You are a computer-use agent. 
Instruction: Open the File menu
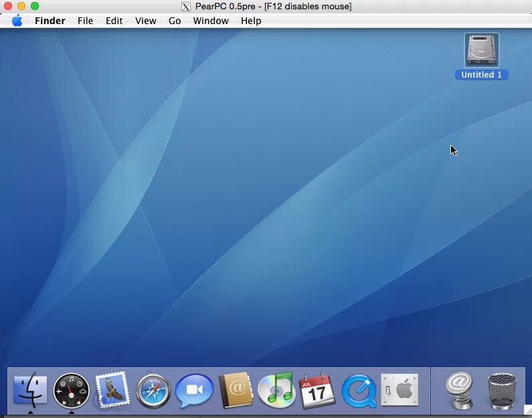click(x=85, y=21)
